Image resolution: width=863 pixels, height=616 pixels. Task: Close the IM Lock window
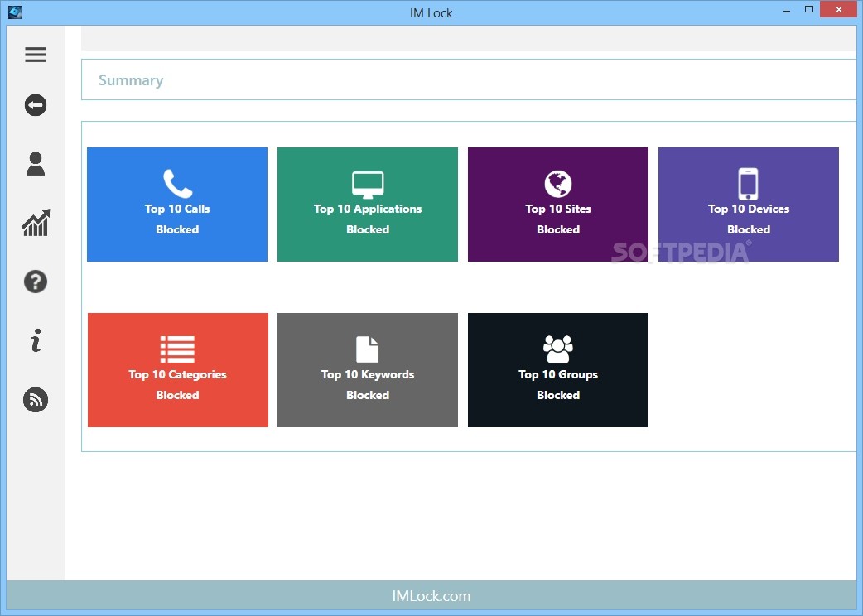tap(839, 9)
